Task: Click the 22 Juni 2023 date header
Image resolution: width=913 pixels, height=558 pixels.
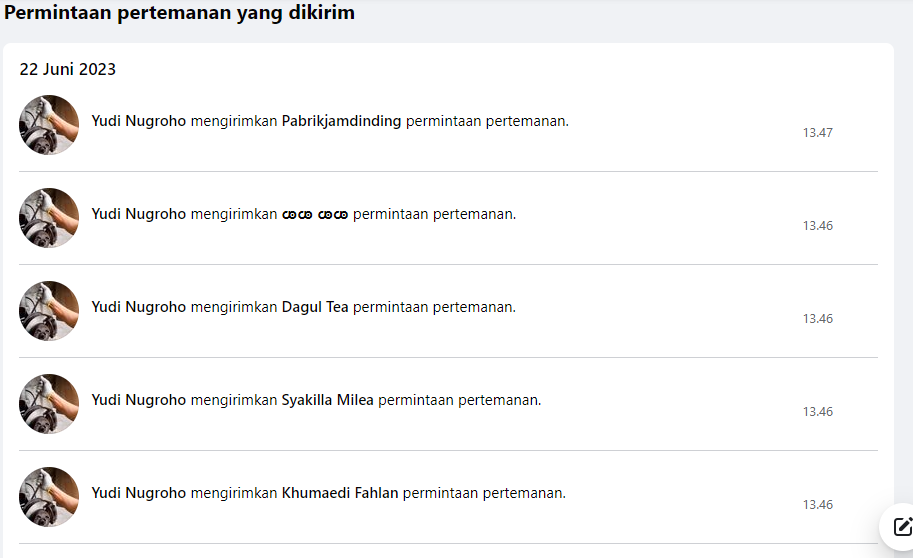Action: (68, 69)
